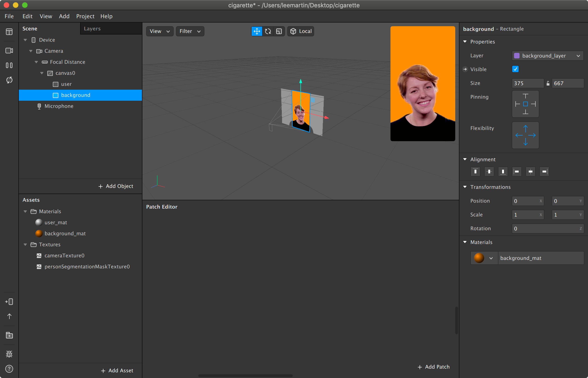Toggle the Local coordinate button
The width and height of the screenshot is (588, 378).
click(x=301, y=31)
